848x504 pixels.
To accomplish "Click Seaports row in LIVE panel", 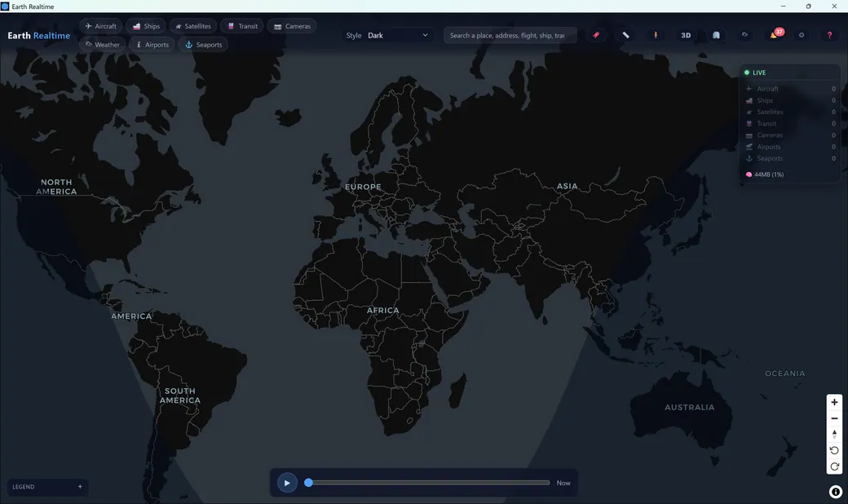I will (x=790, y=158).
